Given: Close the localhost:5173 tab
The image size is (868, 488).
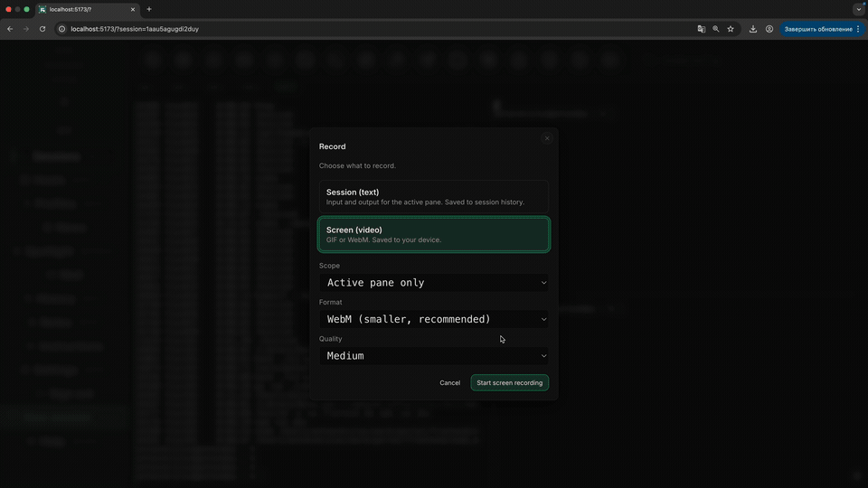Looking at the screenshot, I should [133, 9].
